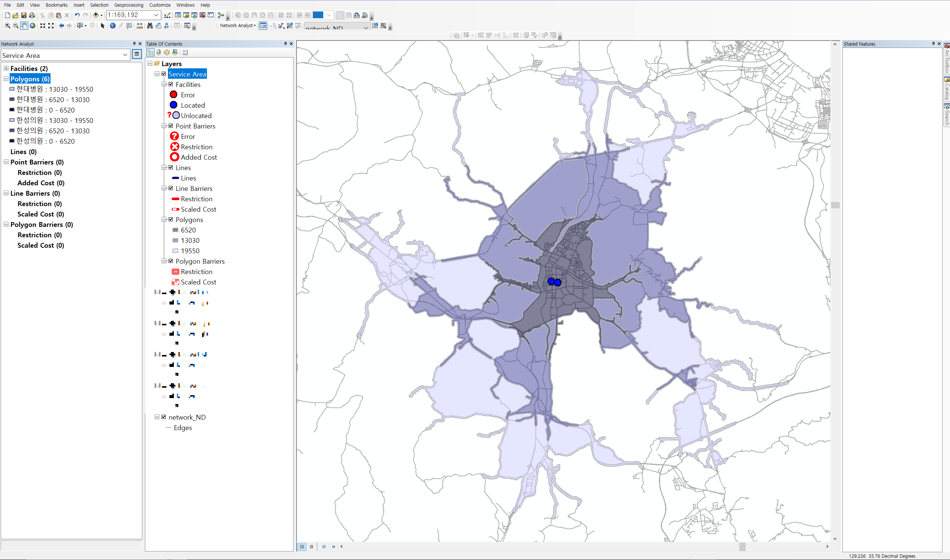
Task: Open ArcToolbox window from toolbar
Action: point(202,15)
